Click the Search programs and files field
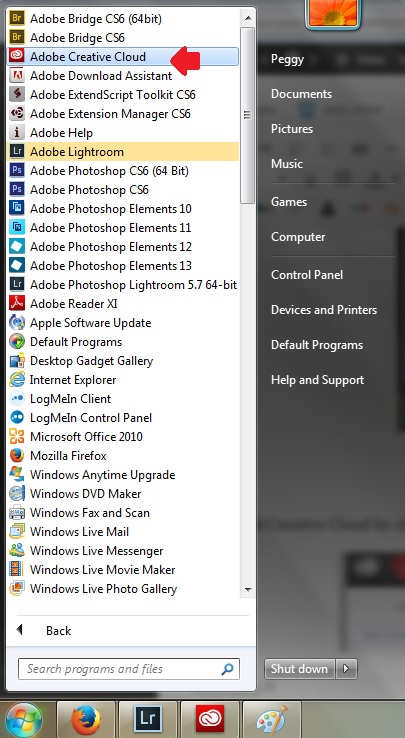 tap(129, 669)
